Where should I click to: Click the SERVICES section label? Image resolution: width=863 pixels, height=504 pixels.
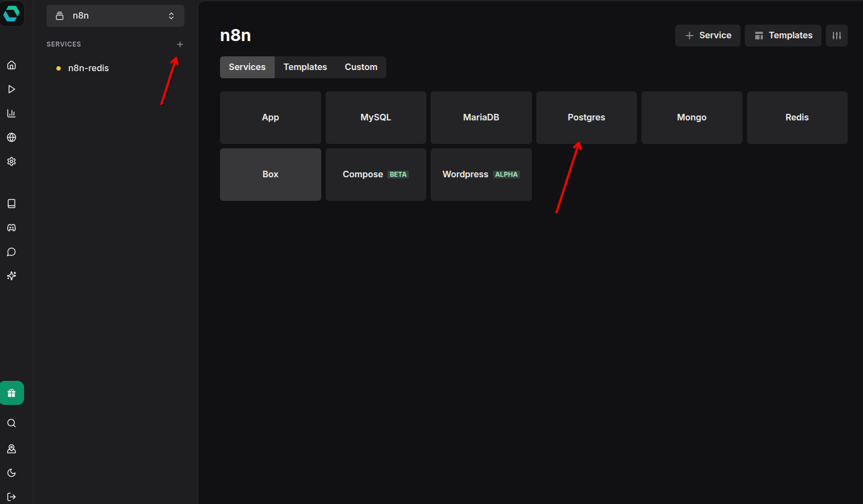coord(63,44)
